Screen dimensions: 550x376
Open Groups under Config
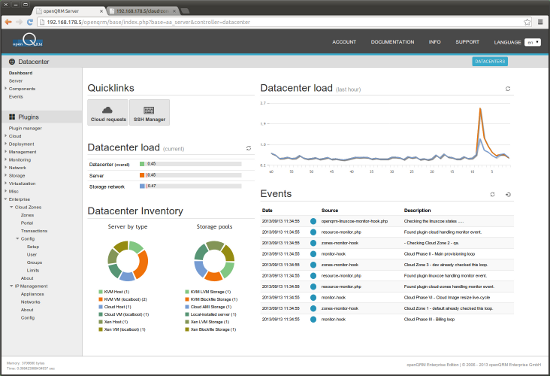(34, 262)
